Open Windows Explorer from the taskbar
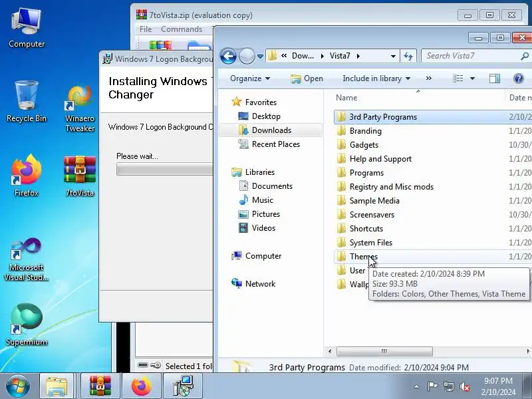Screen dimensions: 532x399 click(57, 386)
